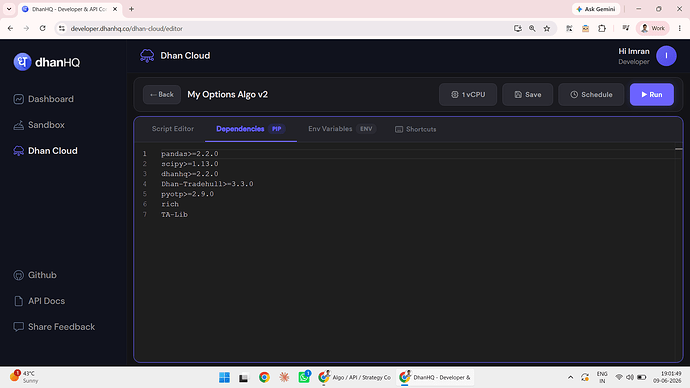This screenshot has width=690, height=388.
Task: Click the browser back arrow
Action: 11,28
